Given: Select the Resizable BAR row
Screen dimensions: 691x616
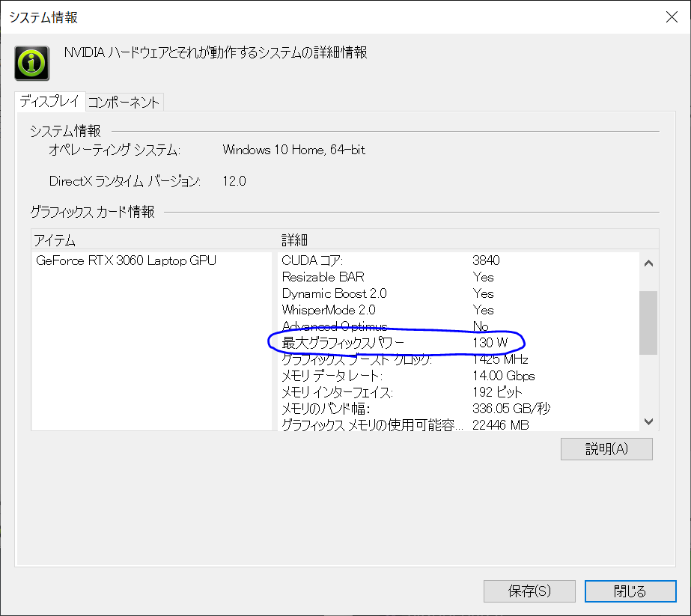Looking at the screenshot, I should pyautogui.click(x=458, y=277).
